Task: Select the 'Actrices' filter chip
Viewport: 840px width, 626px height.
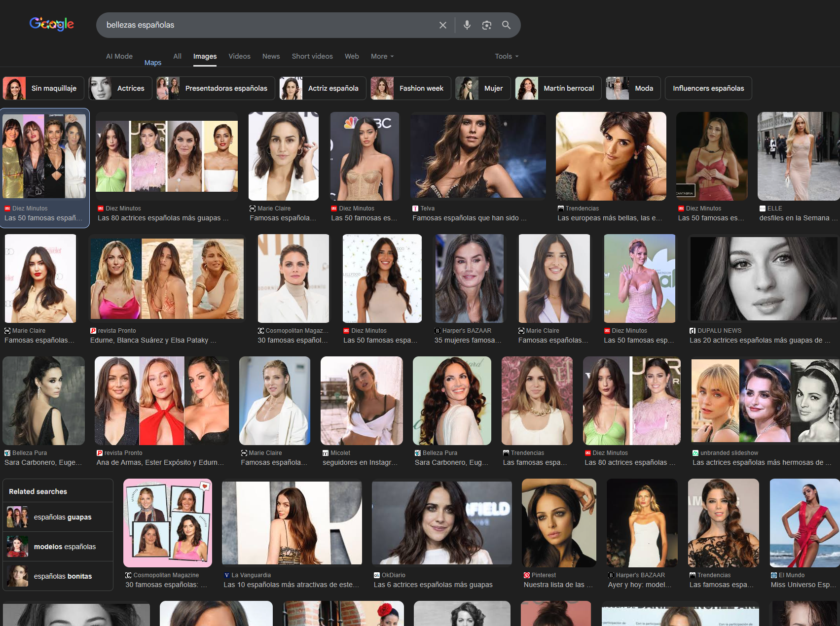Action: click(120, 88)
